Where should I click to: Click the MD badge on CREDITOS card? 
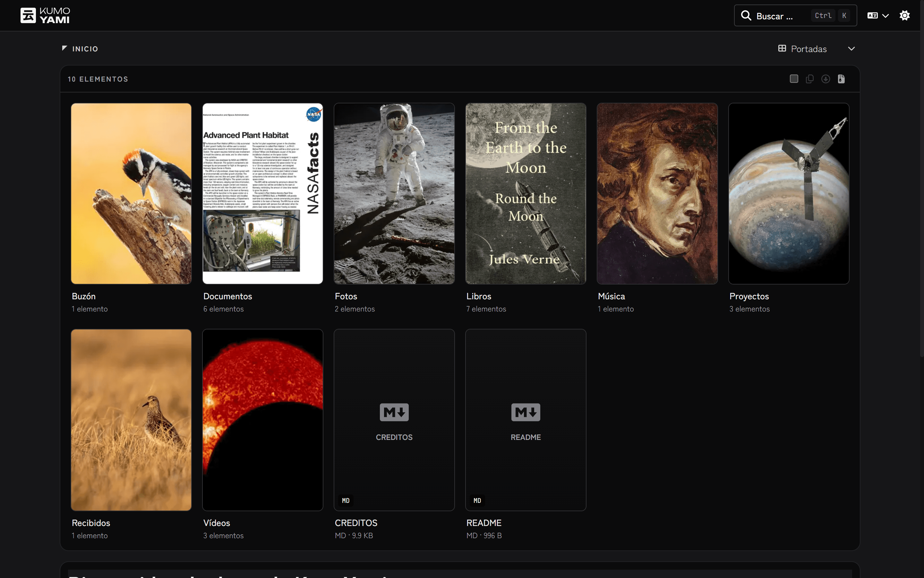pyautogui.click(x=346, y=500)
